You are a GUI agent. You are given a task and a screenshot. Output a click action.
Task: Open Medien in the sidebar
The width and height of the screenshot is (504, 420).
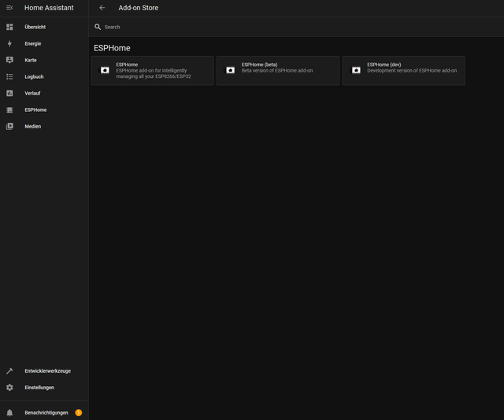point(44,126)
